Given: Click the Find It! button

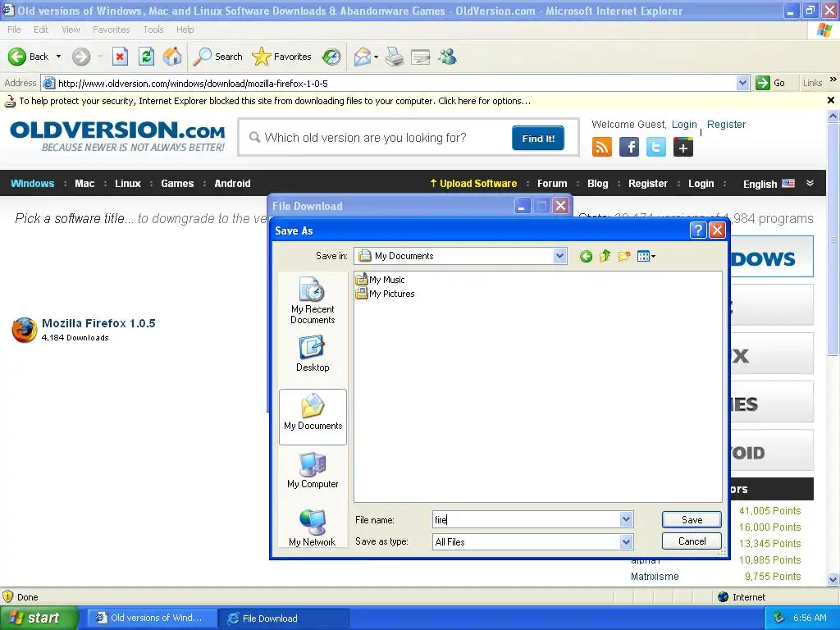Looking at the screenshot, I should pos(538,138).
